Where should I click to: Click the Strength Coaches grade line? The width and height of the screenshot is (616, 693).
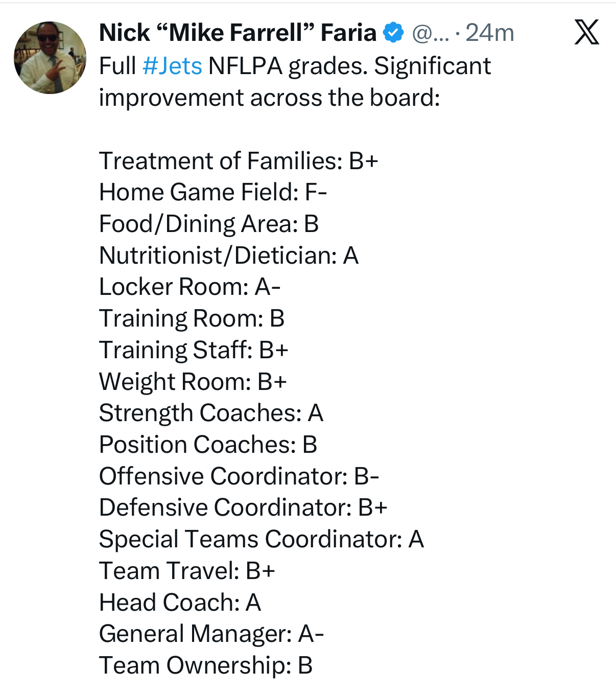(211, 413)
